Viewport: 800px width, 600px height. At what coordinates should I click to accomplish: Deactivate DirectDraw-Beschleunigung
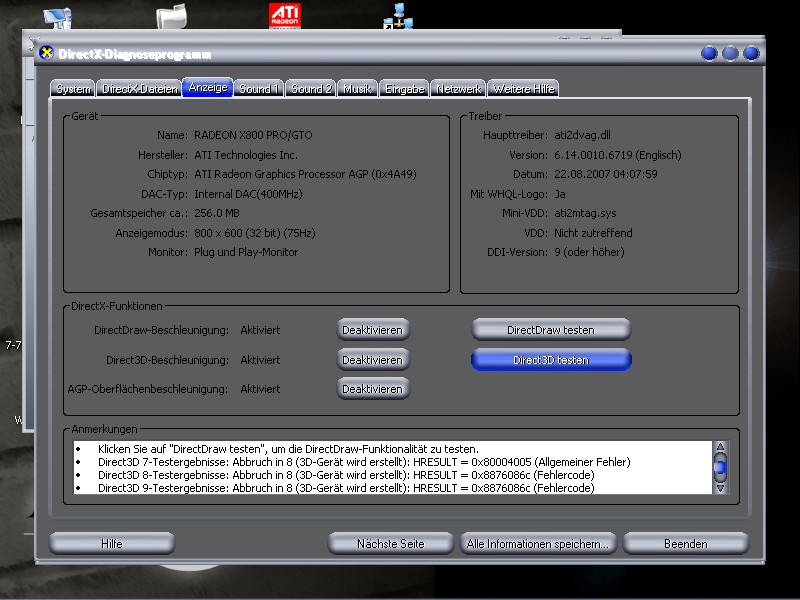(x=373, y=330)
